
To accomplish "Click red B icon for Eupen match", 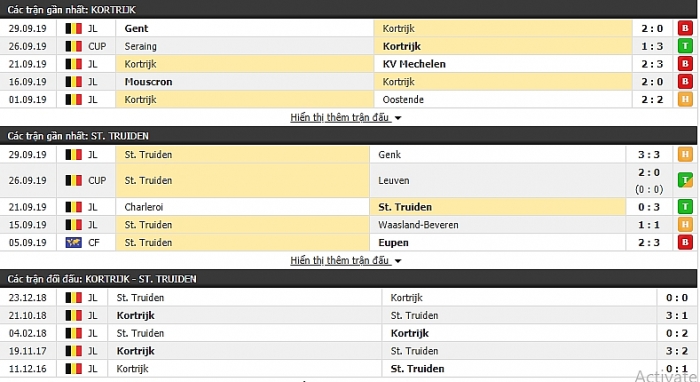I will click(685, 242).
